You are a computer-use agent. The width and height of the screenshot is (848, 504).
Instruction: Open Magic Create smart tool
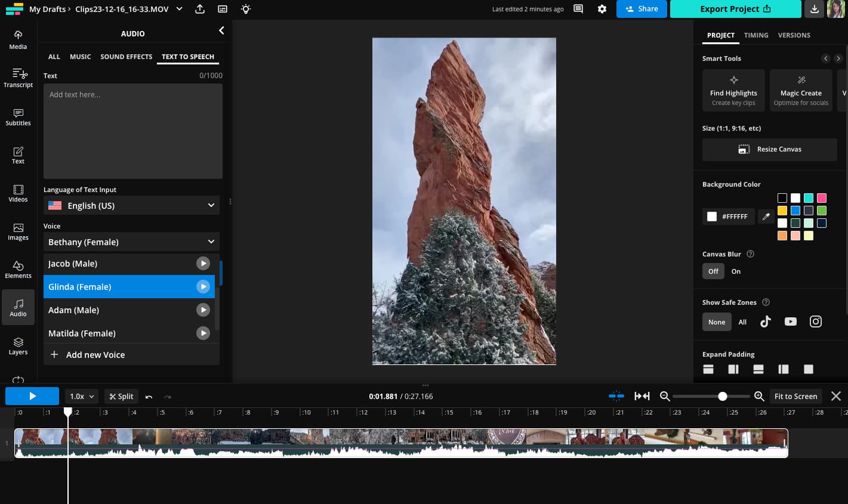click(801, 90)
